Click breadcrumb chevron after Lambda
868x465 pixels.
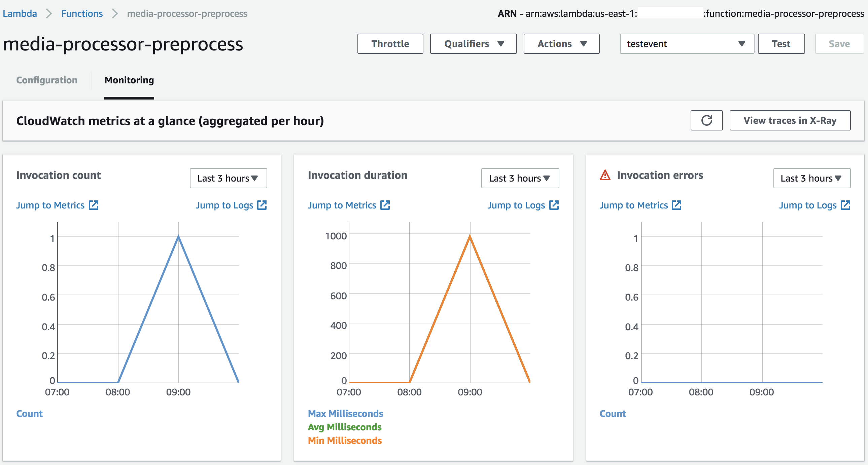point(49,13)
